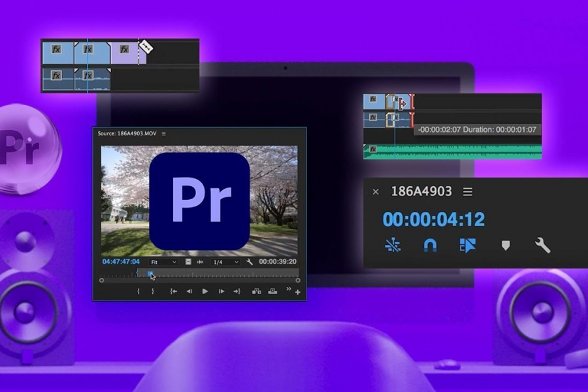
Task: Click the left zoom scroll bar handle
Action: click(102, 280)
